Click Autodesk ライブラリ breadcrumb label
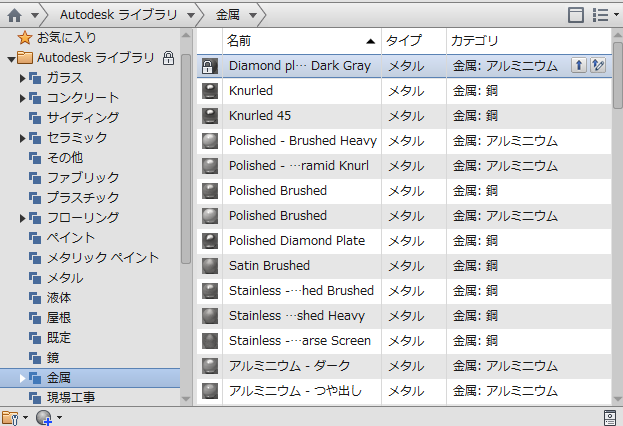 click(x=118, y=15)
